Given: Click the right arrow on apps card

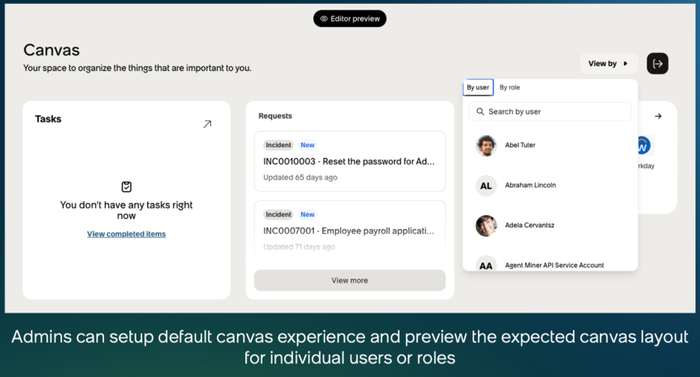Looking at the screenshot, I should point(658,116).
